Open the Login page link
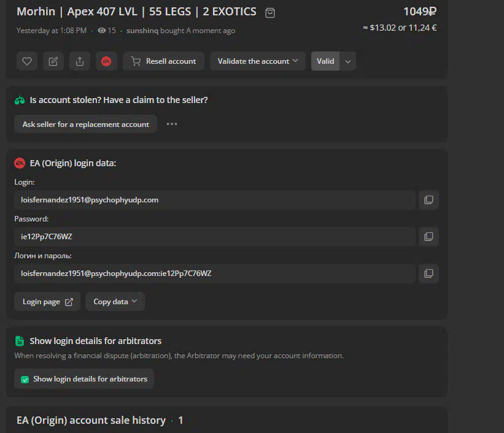The width and height of the screenshot is (504, 433). tap(47, 302)
